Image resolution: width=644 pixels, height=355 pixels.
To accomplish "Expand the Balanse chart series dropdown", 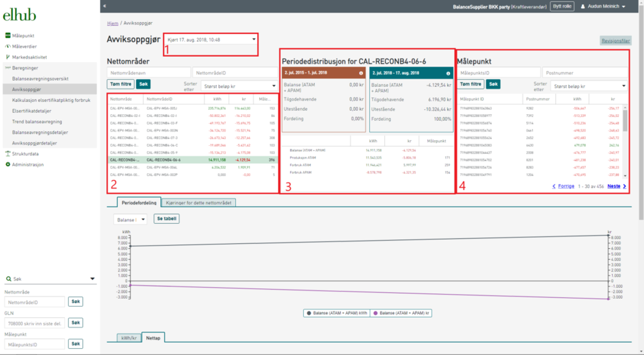I will click(x=130, y=220).
